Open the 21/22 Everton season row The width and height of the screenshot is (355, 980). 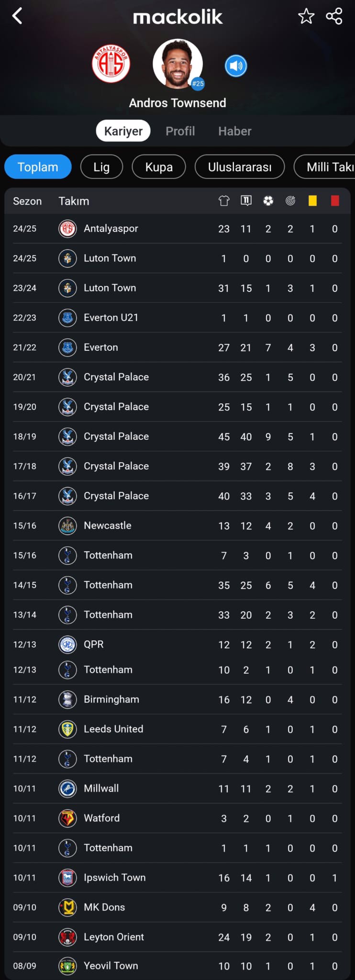click(x=177, y=347)
